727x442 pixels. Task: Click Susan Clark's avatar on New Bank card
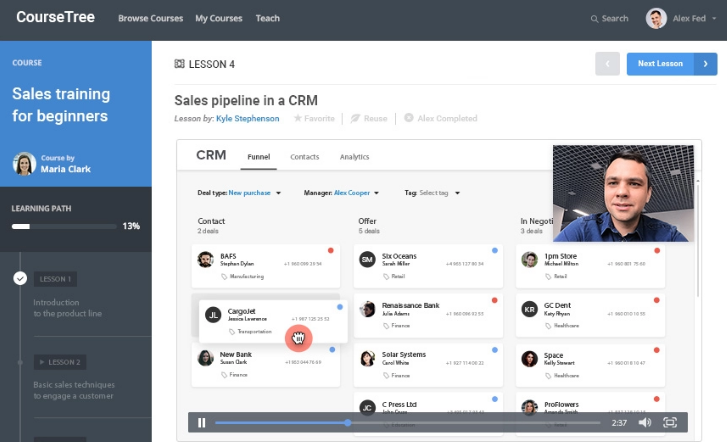[205, 358]
